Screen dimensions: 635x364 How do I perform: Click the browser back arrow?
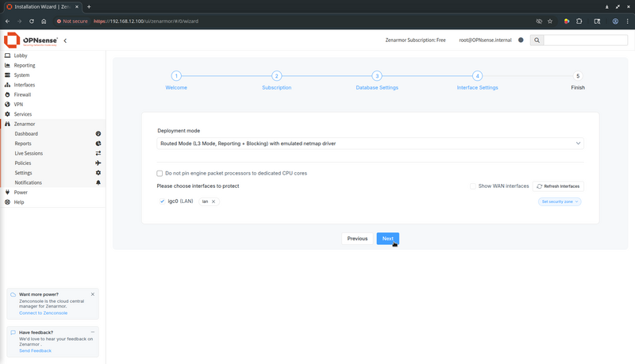pos(7,21)
